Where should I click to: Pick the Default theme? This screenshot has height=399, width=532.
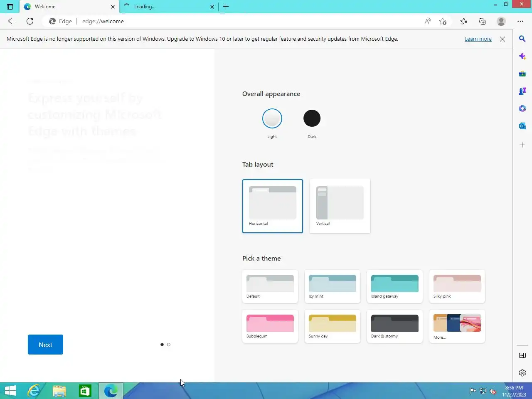tap(270, 286)
